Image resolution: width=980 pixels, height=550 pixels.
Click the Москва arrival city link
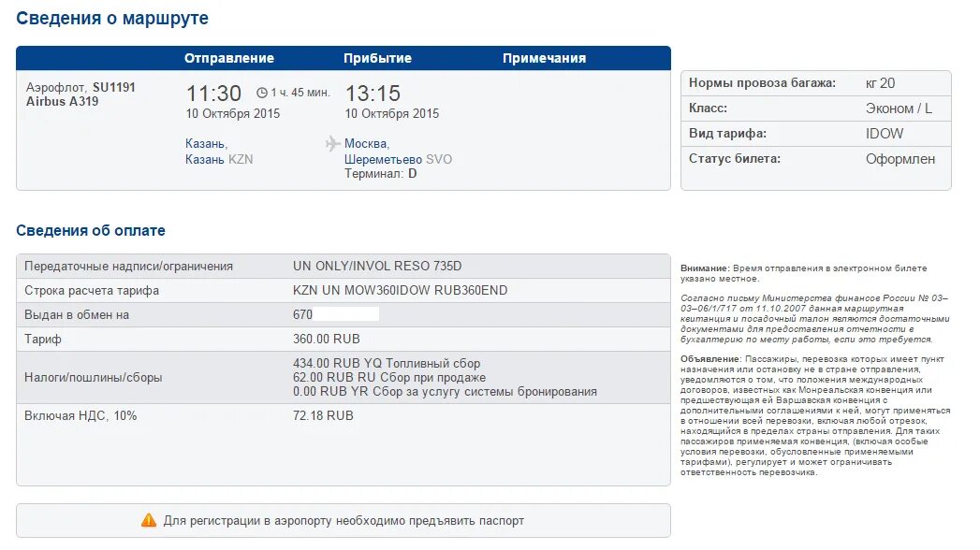(x=367, y=144)
